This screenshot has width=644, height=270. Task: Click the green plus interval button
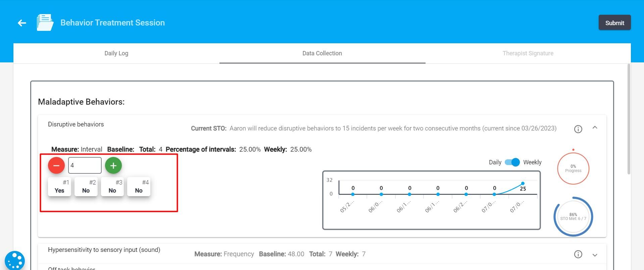(x=113, y=165)
